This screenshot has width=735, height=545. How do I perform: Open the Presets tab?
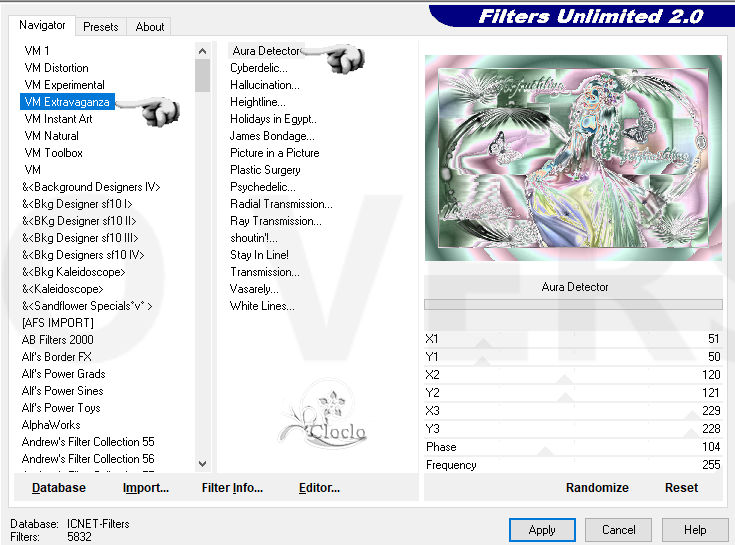pos(101,27)
